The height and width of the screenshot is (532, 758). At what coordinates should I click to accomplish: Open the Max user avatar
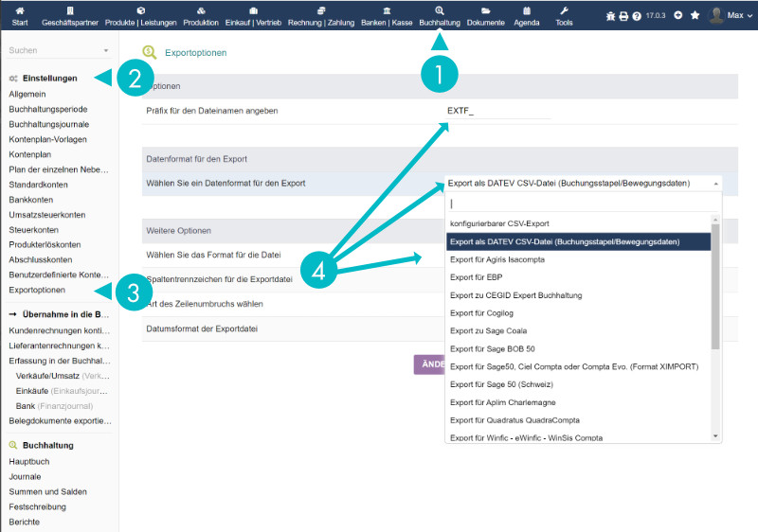[716, 15]
